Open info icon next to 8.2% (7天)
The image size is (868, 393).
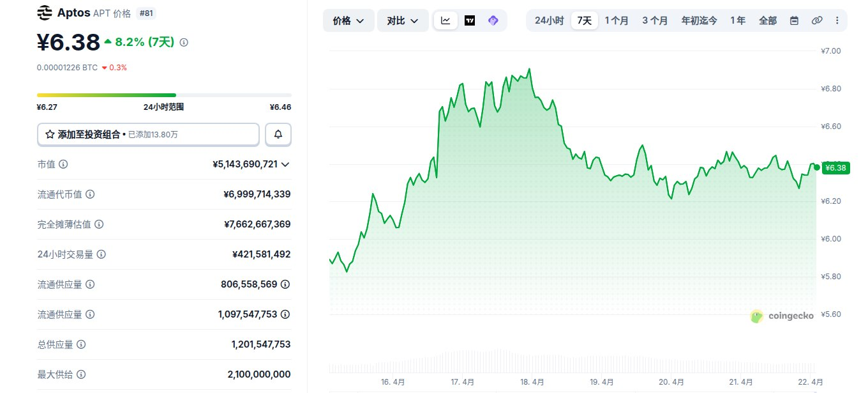tap(184, 42)
